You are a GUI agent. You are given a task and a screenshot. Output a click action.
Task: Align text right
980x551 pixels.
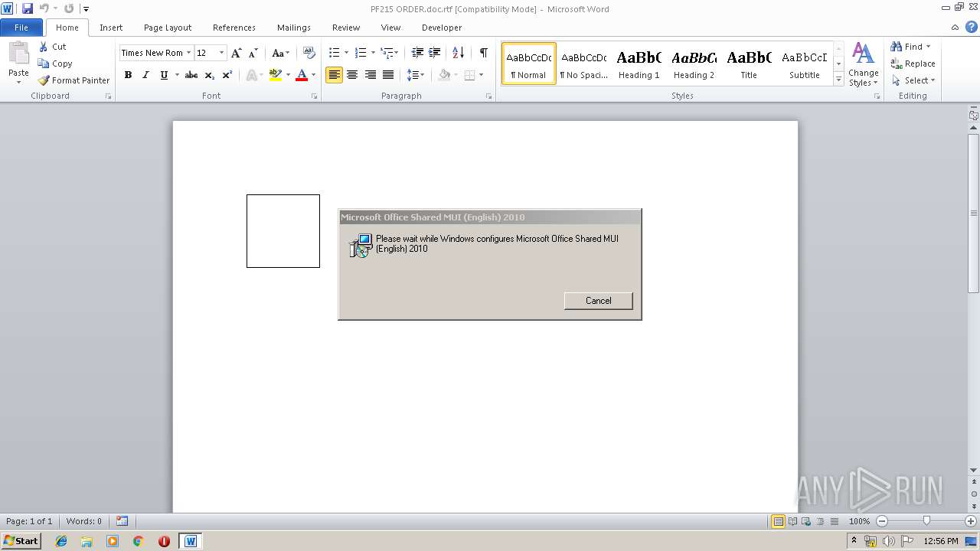pyautogui.click(x=370, y=75)
